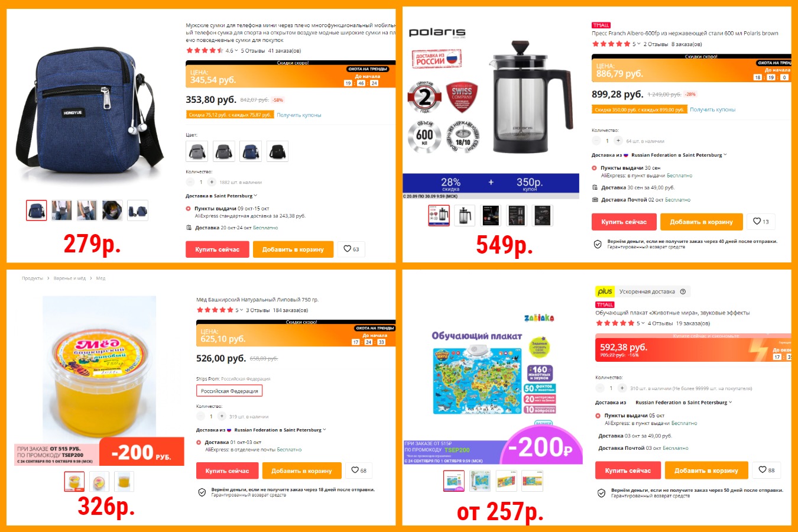Click the info question icon near Ускоренная доставка
This screenshot has width=798, height=532.
[683, 291]
